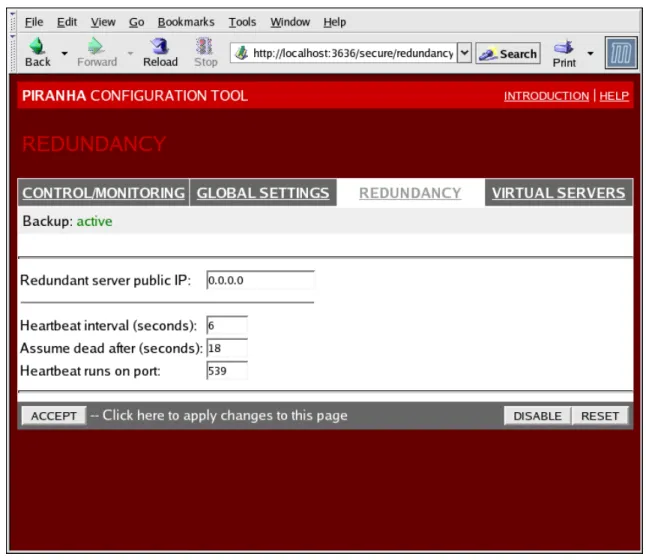Open the Print options dropdown arrow
646x560 pixels.
(590, 54)
